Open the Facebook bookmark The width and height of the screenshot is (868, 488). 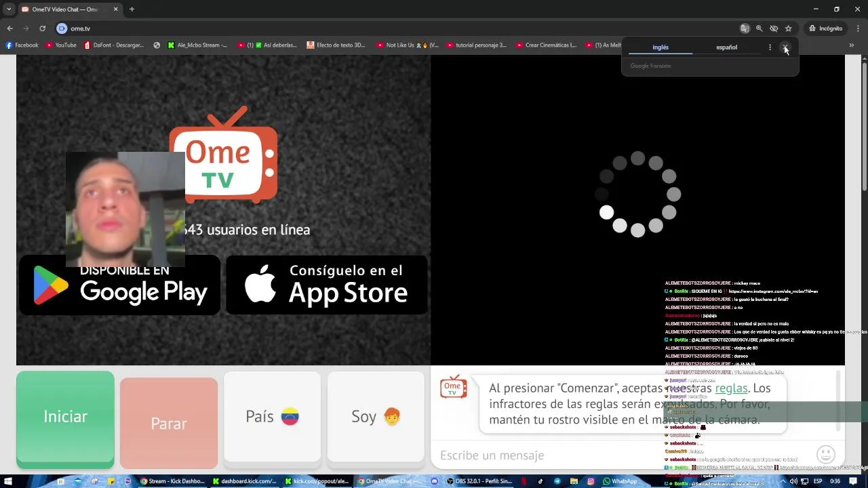[22, 45]
